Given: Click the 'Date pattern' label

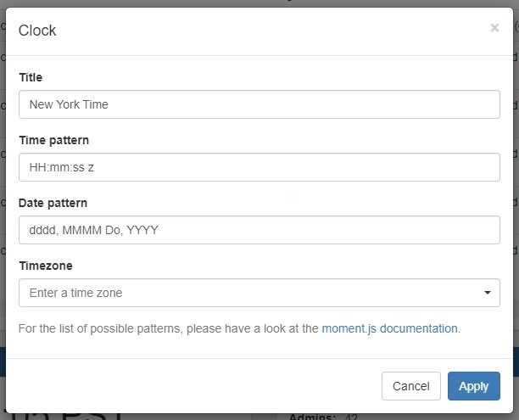Looking at the screenshot, I should pyautogui.click(x=53, y=203).
